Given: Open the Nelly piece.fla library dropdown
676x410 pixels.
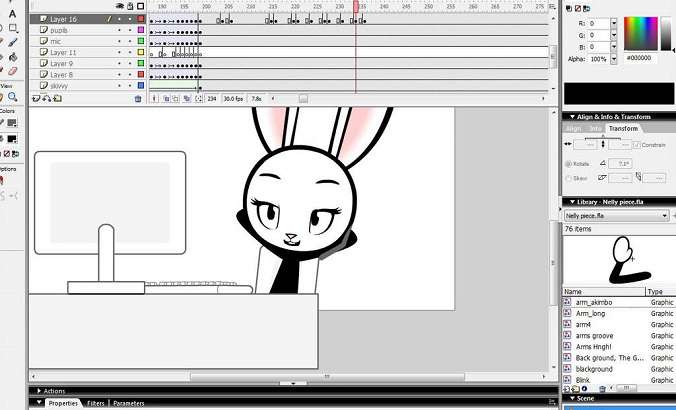Looking at the screenshot, I should (665, 216).
